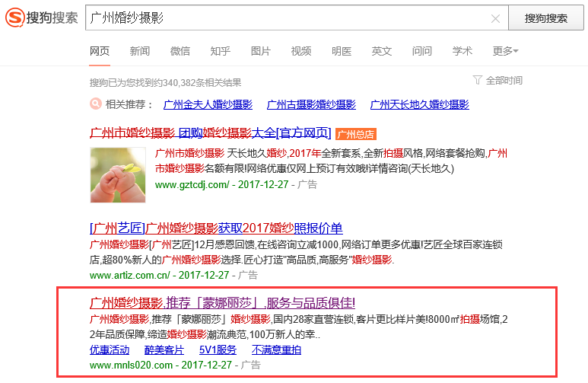Click the 广州总店 orange badge
The image size is (588, 383).
355,134
